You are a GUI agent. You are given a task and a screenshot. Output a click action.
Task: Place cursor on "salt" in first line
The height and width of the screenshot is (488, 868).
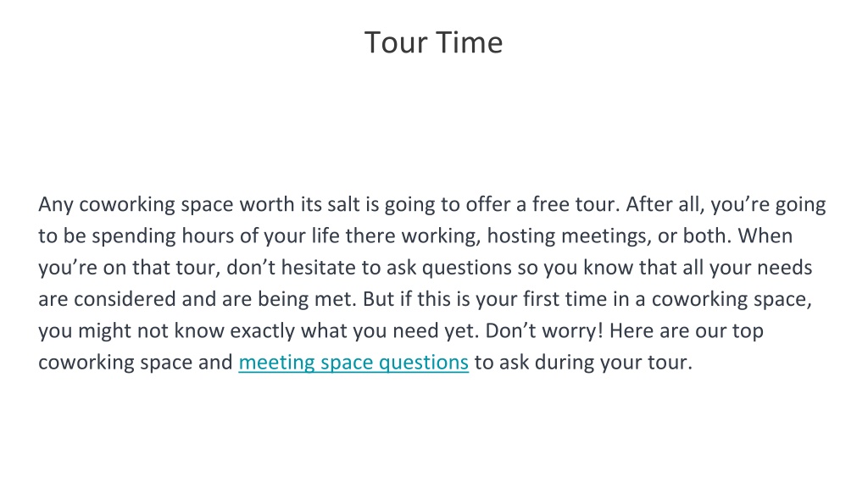343,204
